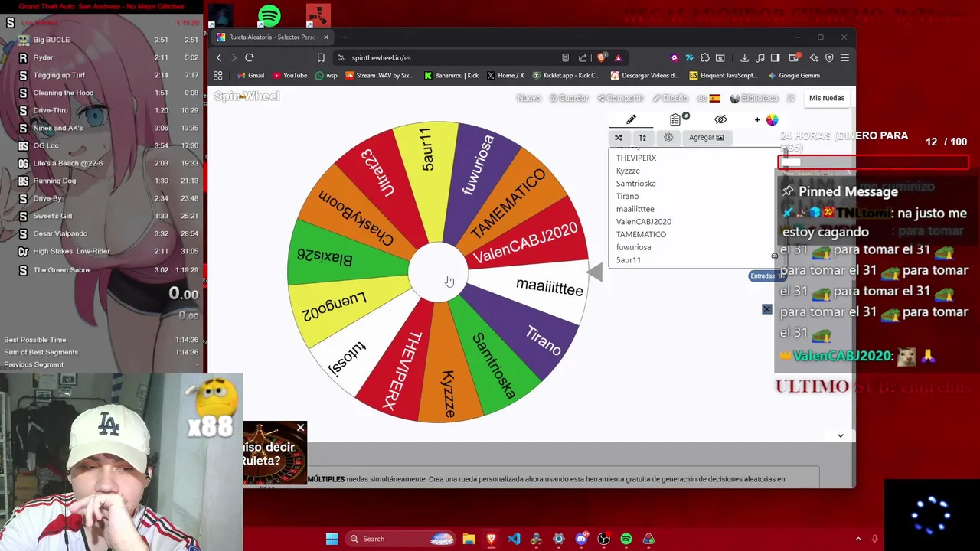Screen dimensions: 980x551
Task: Open a new browser tab
Action: pyautogui.click(x=345, y=37)
